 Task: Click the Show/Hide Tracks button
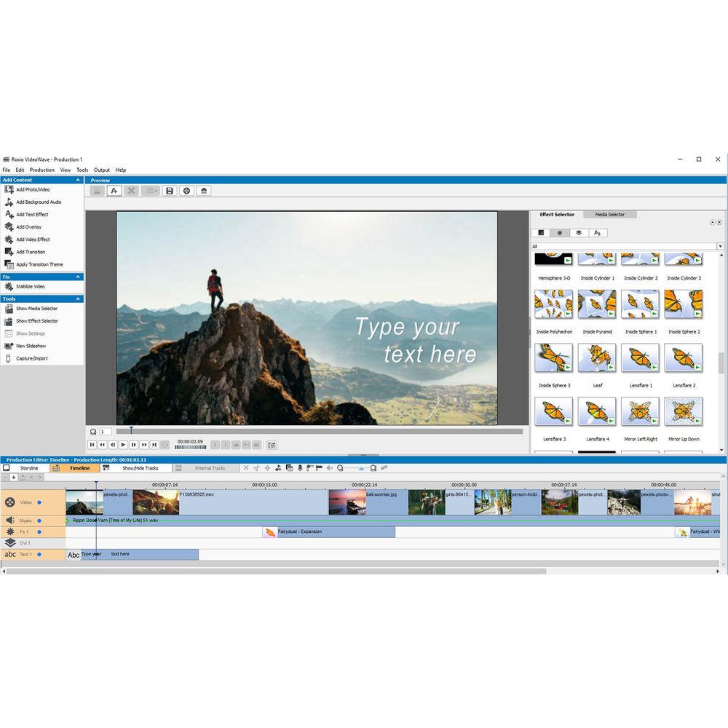(139, 468)
